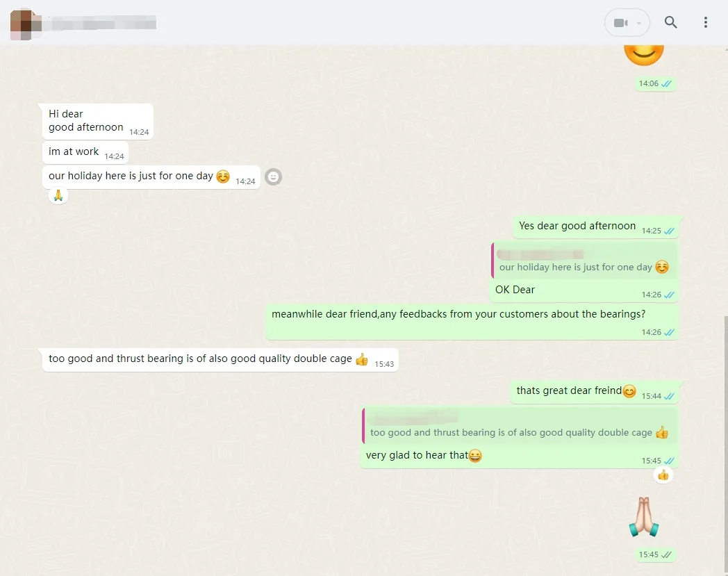Open the contact's profile picture
The image size is (728, 576).
[x=25, y=22]
